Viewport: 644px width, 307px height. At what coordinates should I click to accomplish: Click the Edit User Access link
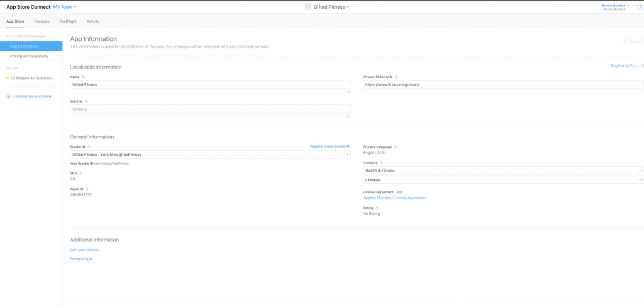(x=85, y=250)
